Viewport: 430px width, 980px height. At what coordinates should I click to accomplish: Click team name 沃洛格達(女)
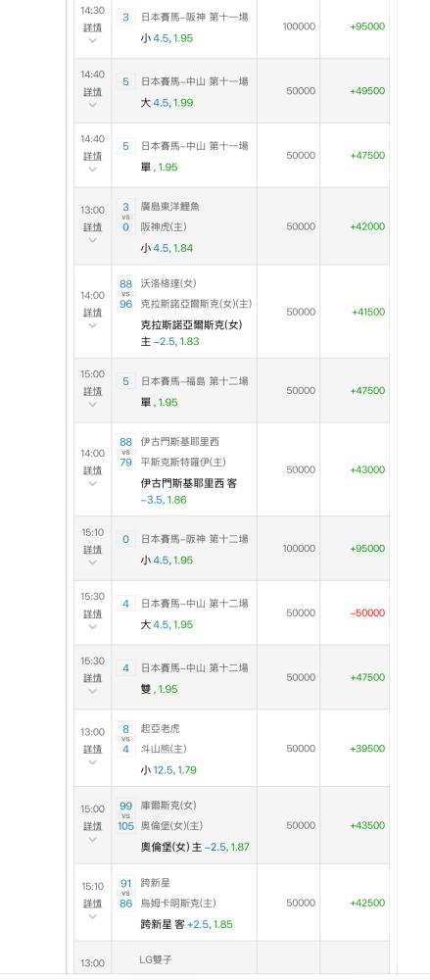point(168,283)
